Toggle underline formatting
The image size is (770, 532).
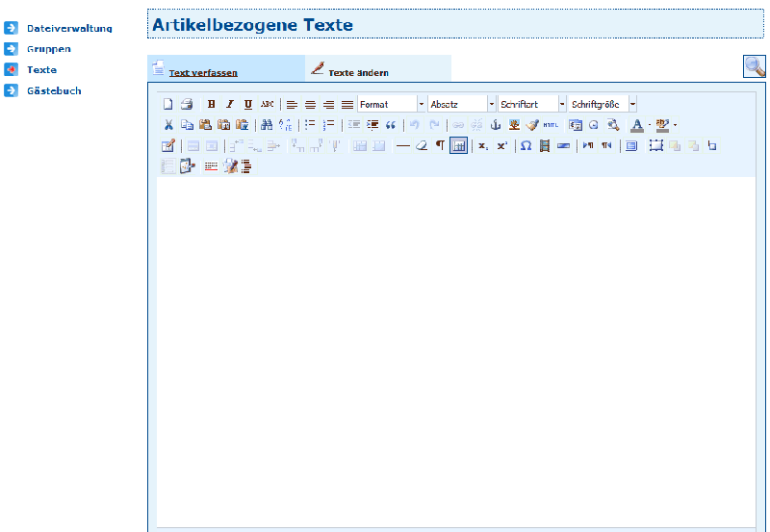tap(248, 104)
